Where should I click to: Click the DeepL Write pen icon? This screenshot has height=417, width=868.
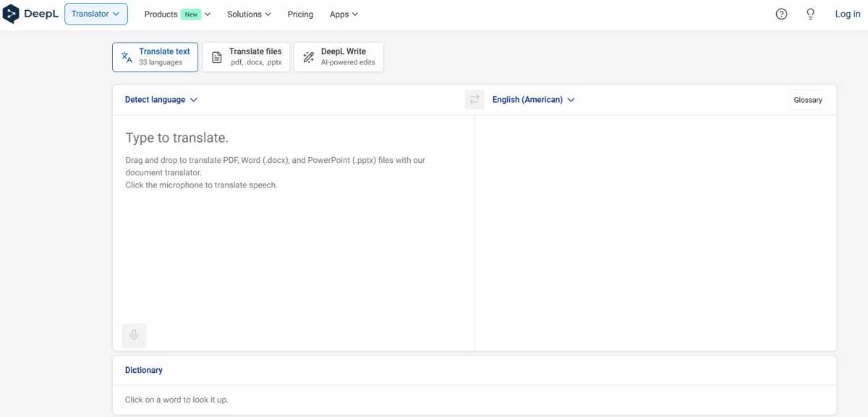pyautogui.click(x=308, y=57)
